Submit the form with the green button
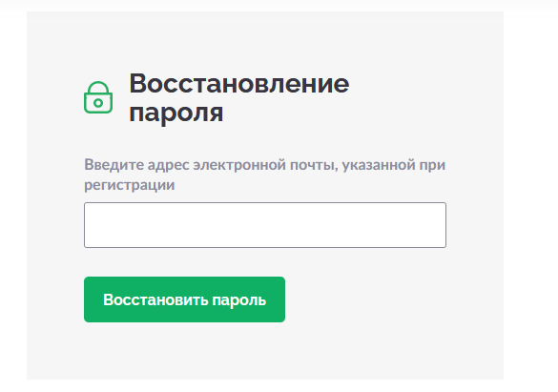The image size is (558, 392). coord(184,299)
